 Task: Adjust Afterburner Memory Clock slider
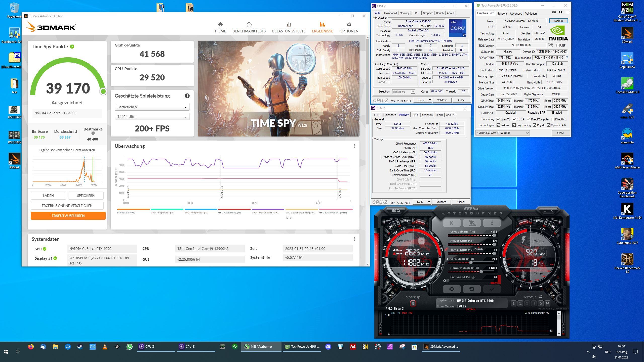tap(481, 272)
